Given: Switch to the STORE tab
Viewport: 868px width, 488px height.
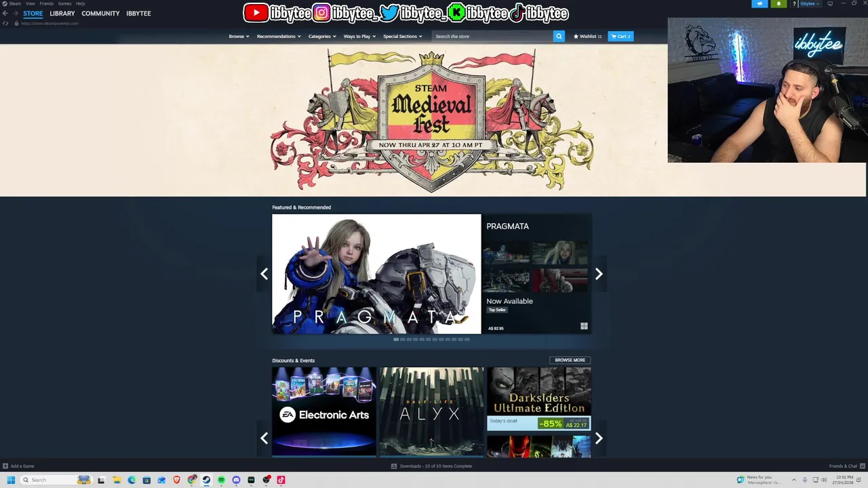Looking at the screenshot, I should 33,14.
